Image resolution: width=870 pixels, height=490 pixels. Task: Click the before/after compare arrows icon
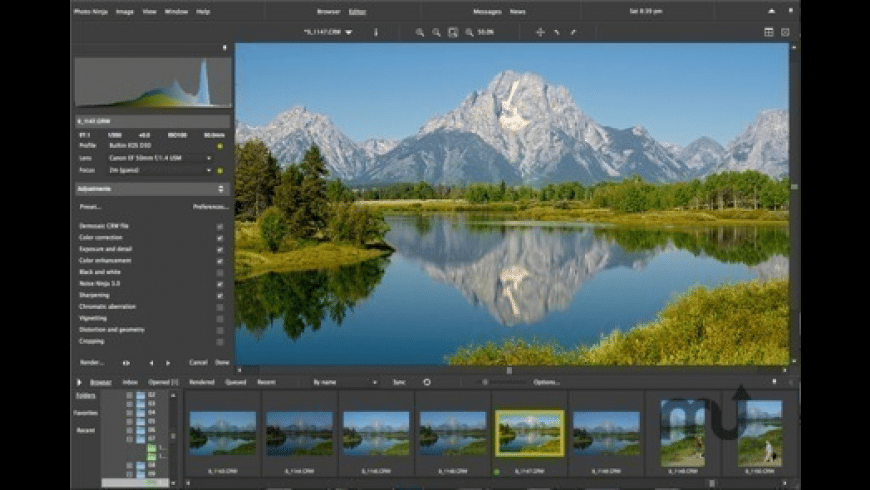click(126, 362)
